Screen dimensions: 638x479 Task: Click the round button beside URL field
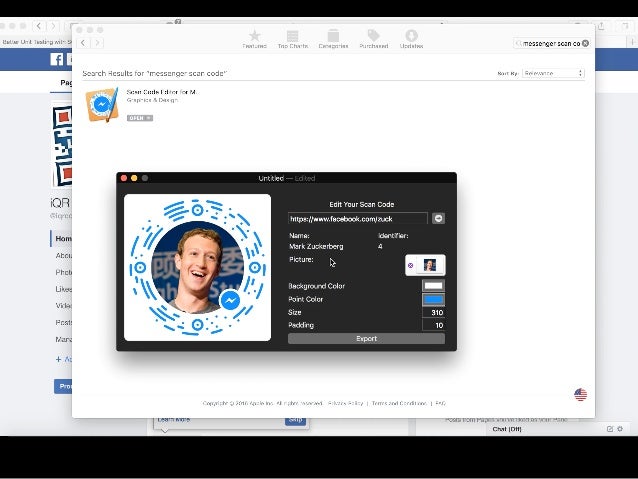pos(438,219)
